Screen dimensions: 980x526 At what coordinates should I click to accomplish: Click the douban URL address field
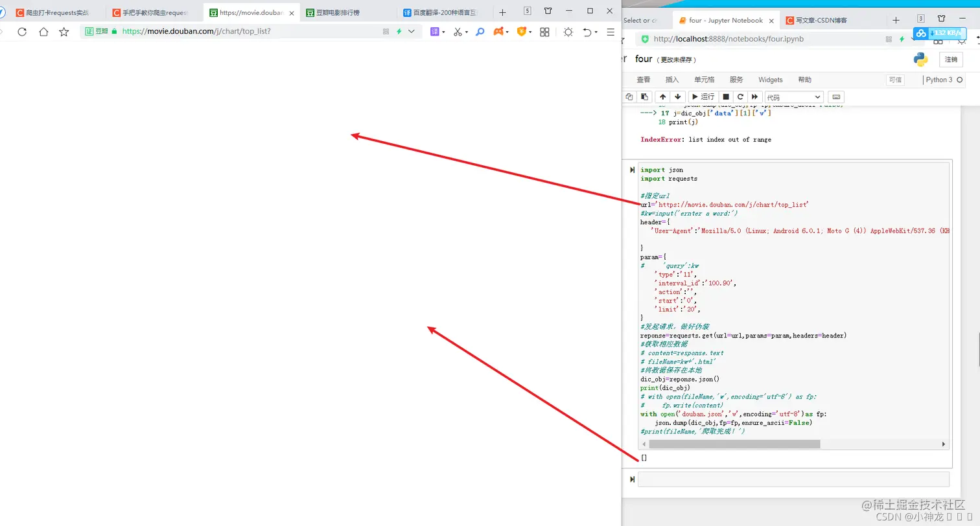tap(250, 32)
